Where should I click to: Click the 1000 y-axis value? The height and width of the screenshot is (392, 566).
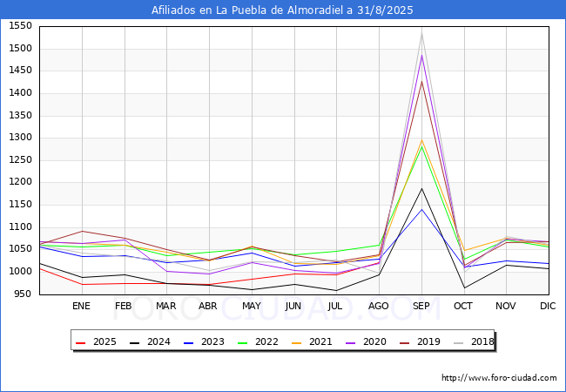21,272
